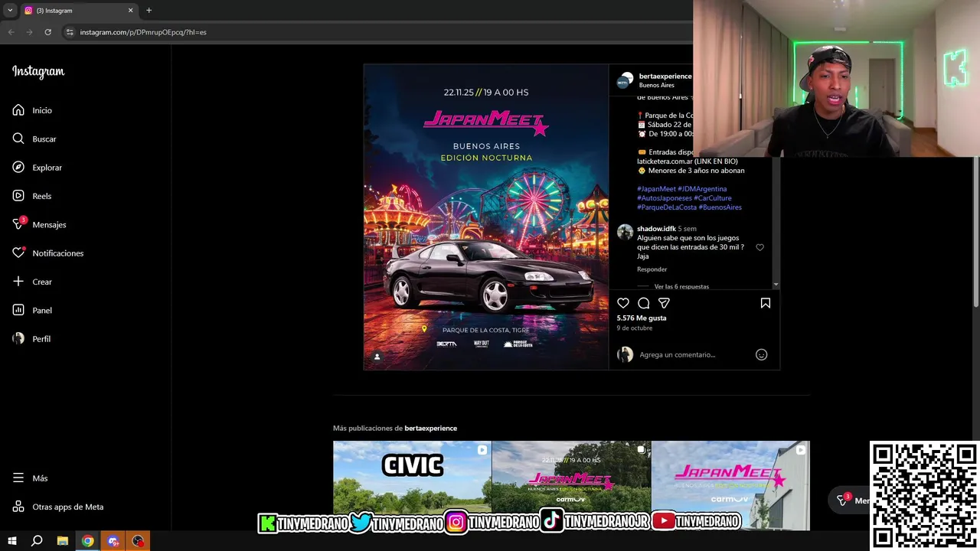Expand 'Ver las 6 respuestas'
Image resolution: width=980 pixels, height=551 pixels.
tap(681, 286)
